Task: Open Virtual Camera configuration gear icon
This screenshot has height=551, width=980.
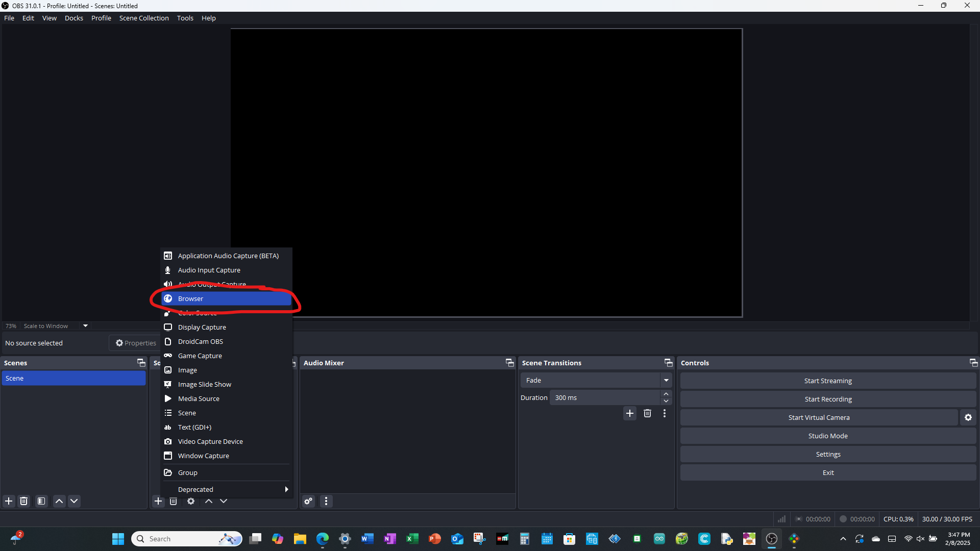Action: click(968, 417)
